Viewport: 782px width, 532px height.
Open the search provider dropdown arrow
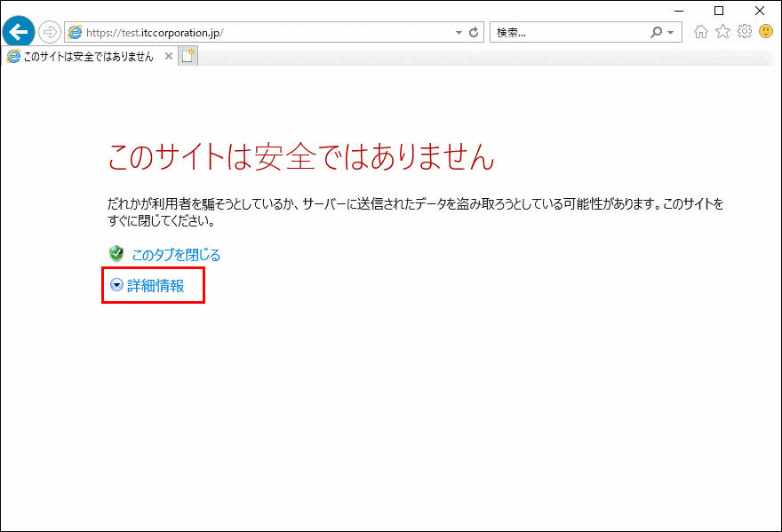tap(671, 32)
